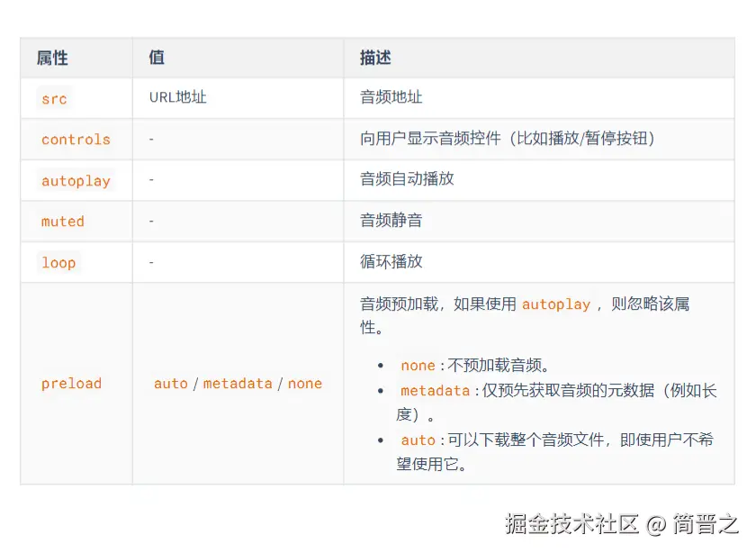
Task: Select the controls attribute name
Action: (x=75, y=140)
